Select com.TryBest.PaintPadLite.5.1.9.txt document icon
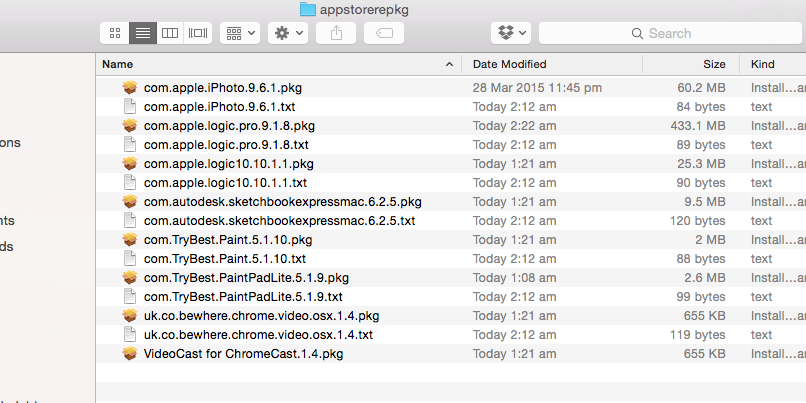This screenshot has width=806, height=403. coord(130,297)
